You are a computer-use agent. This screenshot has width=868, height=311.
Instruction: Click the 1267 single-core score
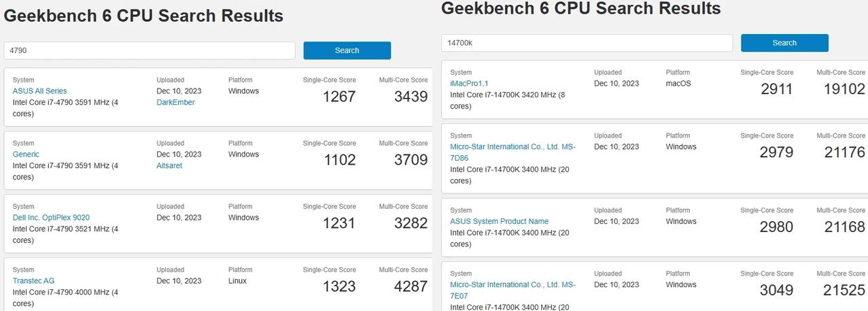(x=339, y=97)
